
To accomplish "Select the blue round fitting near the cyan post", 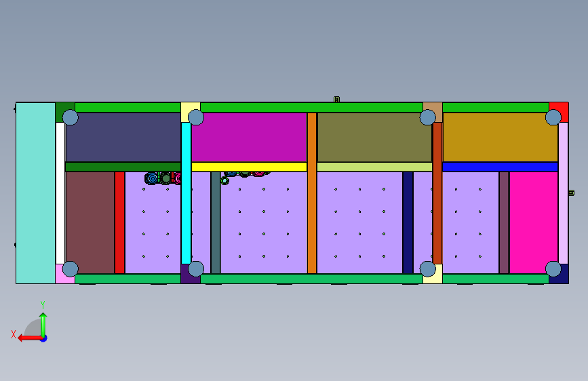I will tap(151, 178).
